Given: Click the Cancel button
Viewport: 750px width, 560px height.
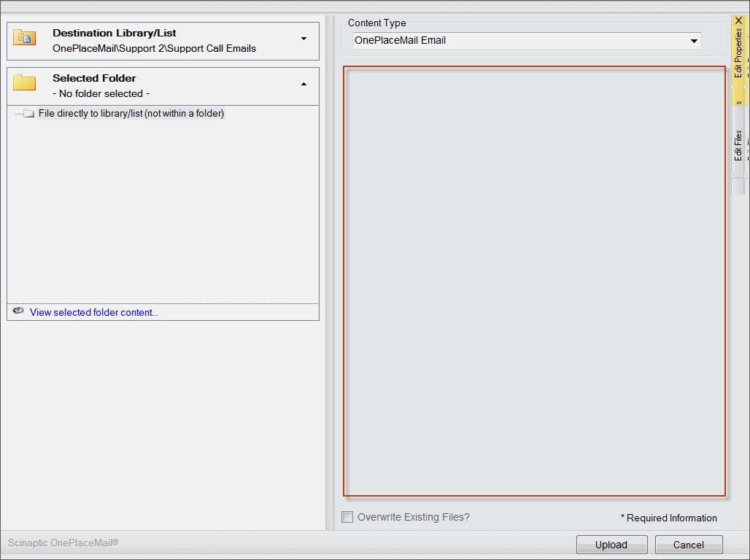Looking at the screenshot, I should (689, 545).
